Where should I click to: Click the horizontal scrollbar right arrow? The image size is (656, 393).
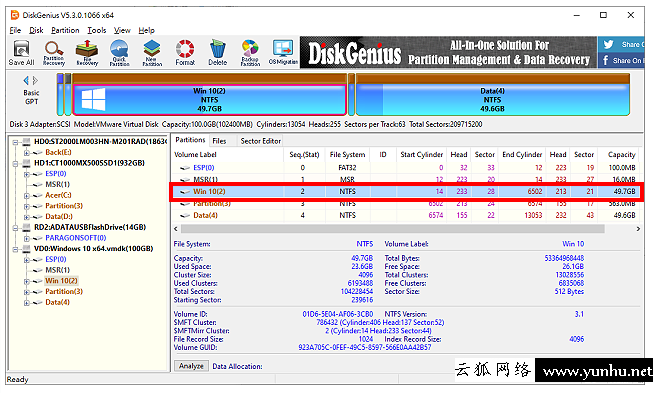coord(638,229)
